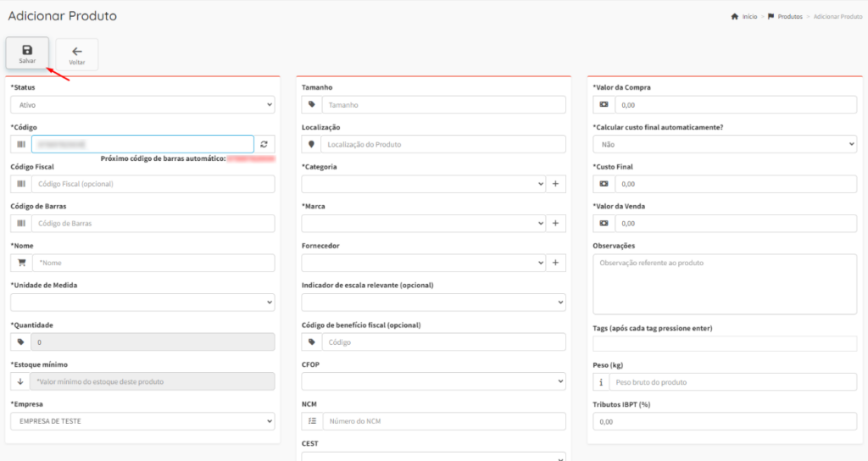The width and height of the screenshot is (868, 461).
Task: Click the home icon in breadcrumb
Action: tap(734, 17)
